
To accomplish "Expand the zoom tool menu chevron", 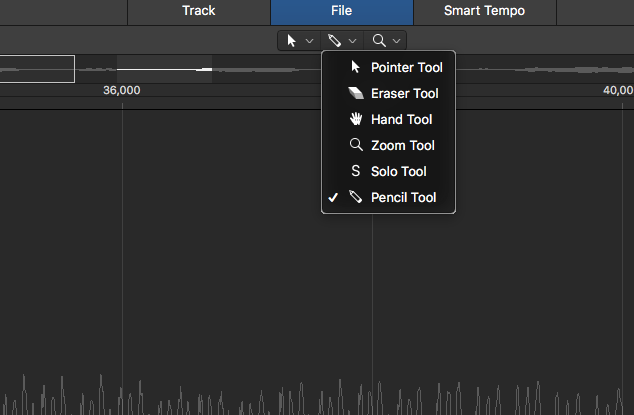I will [397, 41].
